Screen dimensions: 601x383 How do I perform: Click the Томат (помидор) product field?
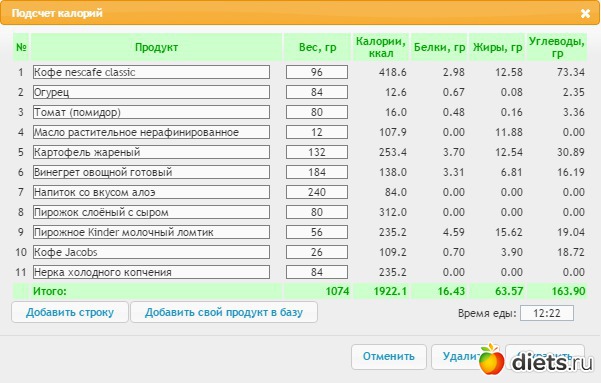coord(151,112)
